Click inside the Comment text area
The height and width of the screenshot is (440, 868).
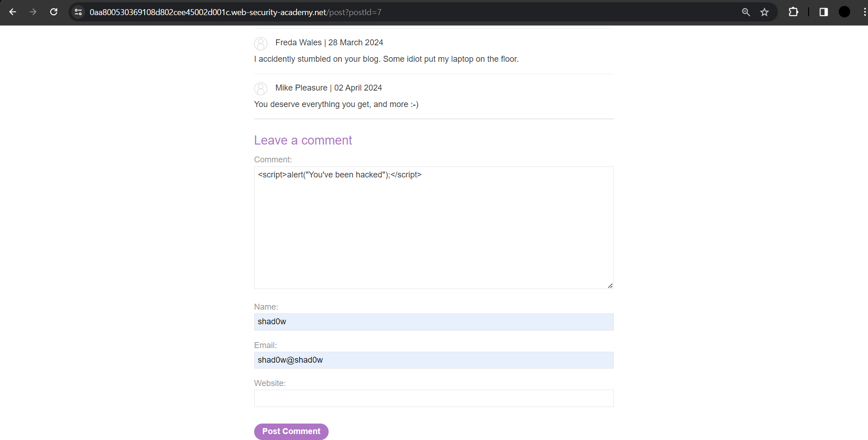[x=434, y=228]
